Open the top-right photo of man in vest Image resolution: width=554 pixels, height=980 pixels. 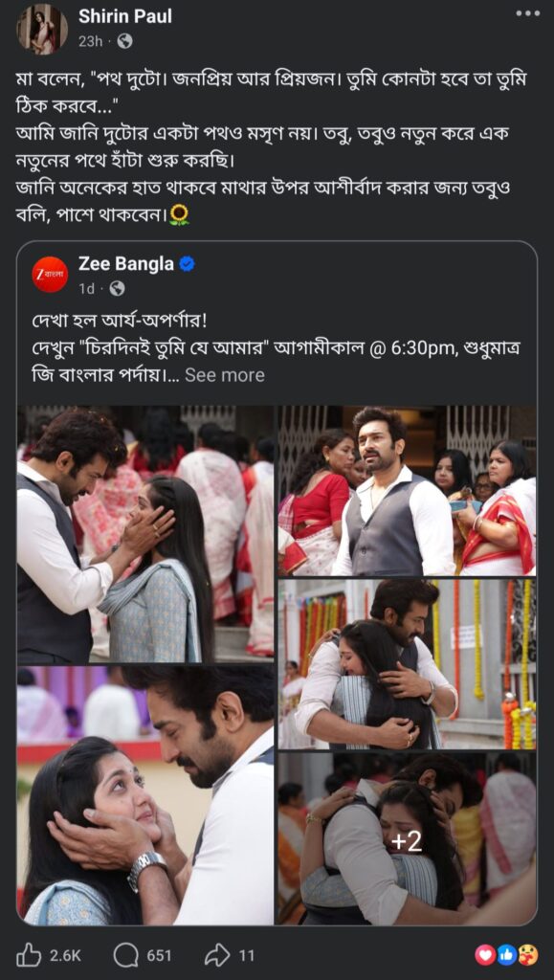407,491
